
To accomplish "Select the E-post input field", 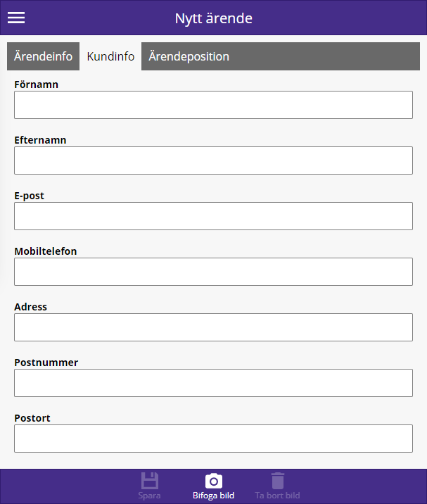I will [x=213, y=216].
